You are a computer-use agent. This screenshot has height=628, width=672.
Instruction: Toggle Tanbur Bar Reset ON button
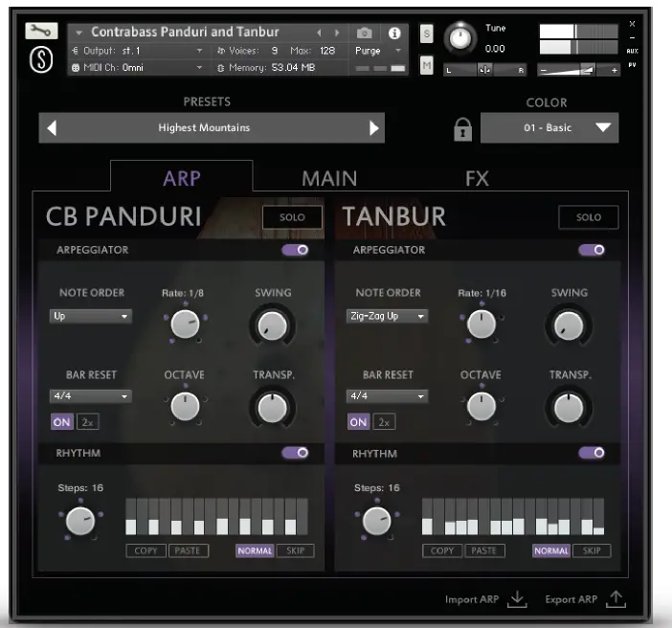(358, 422)
